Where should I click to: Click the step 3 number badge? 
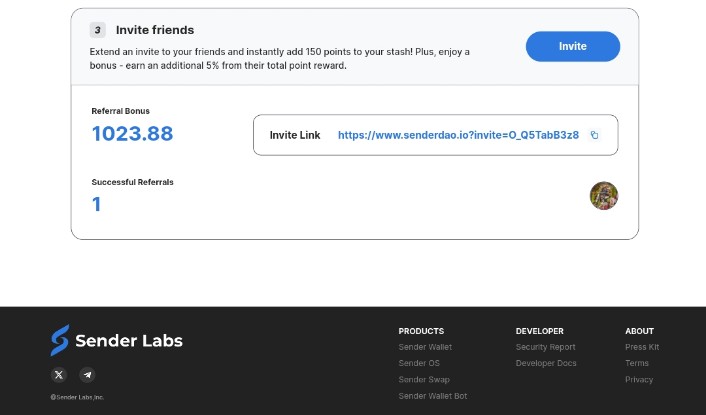tap(98, 30)
